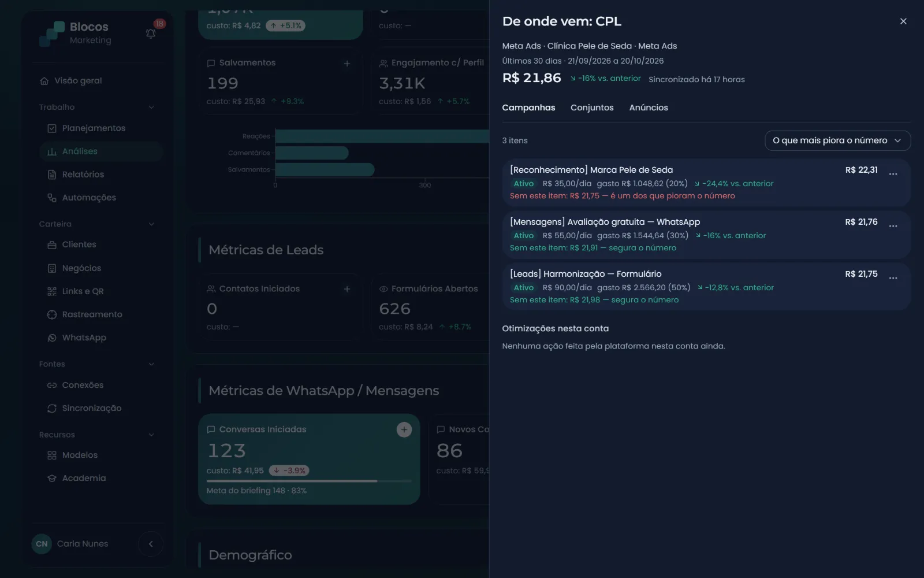
Task: Click the Otimizações nesta conta heading
Action: (555, 328)
